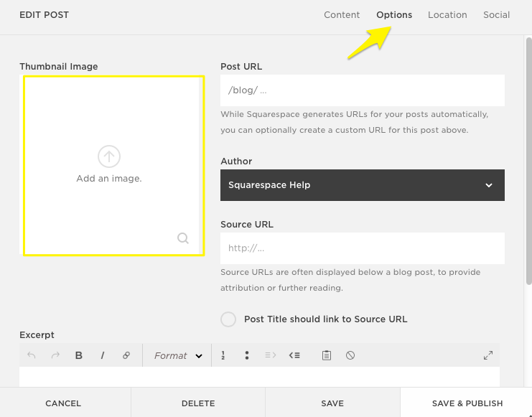Apply italic formatting in excerpt editor

pyautogui.click(x=103, y=355)
